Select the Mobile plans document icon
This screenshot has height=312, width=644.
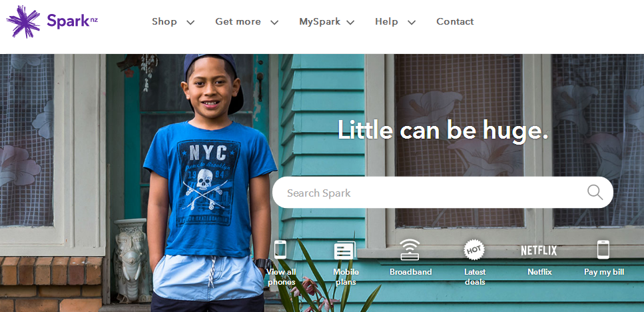click(344, 251)
